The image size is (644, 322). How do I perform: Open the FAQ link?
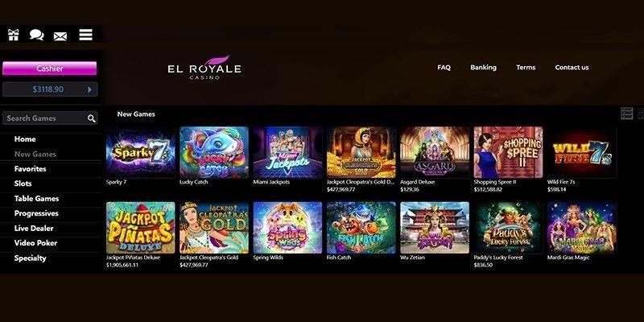[444, 68]
